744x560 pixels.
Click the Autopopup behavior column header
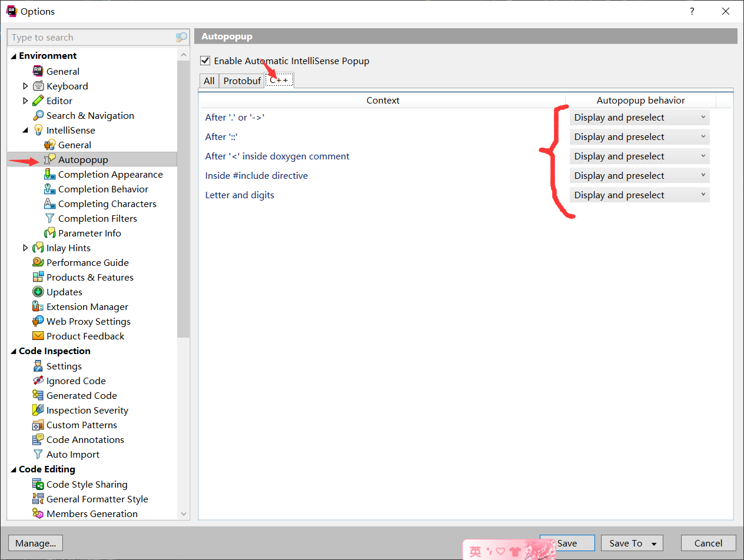pos(640,100)
